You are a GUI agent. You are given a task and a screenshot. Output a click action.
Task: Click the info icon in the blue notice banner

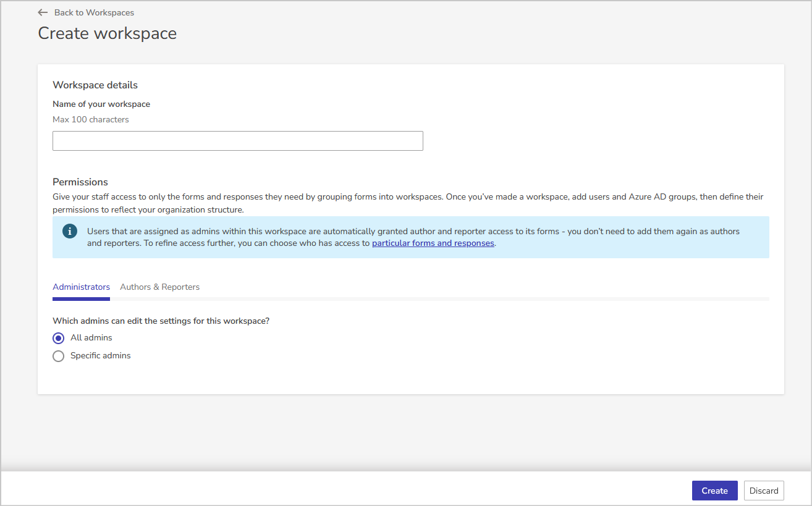pyautogui.click(x=70, y=231)
